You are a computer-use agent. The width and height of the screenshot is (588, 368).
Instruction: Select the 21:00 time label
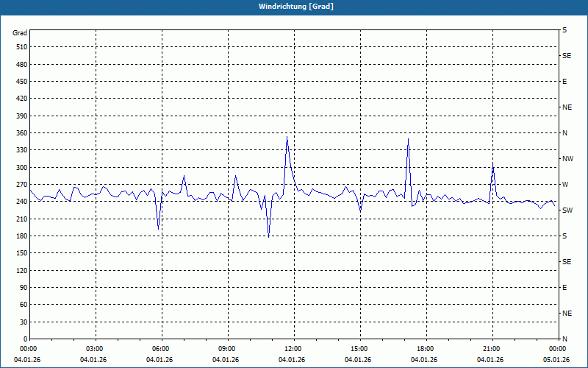(x=492, y=349)
